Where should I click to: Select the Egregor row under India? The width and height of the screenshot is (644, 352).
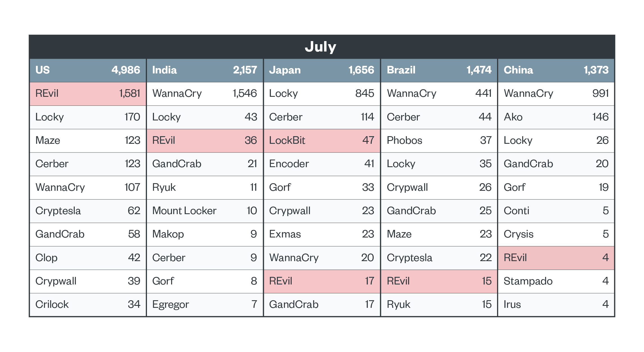point(205,304)
